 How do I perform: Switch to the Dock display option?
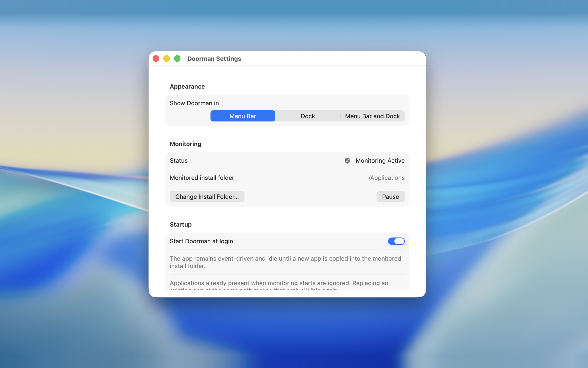(308, 116)
